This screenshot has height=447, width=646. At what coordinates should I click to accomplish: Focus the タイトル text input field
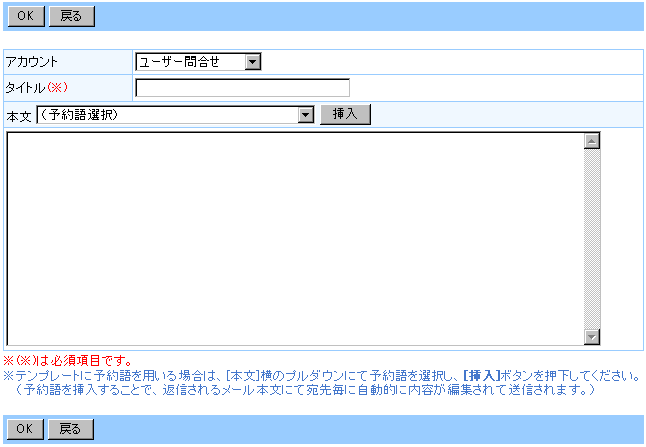[x=242, y=88]
